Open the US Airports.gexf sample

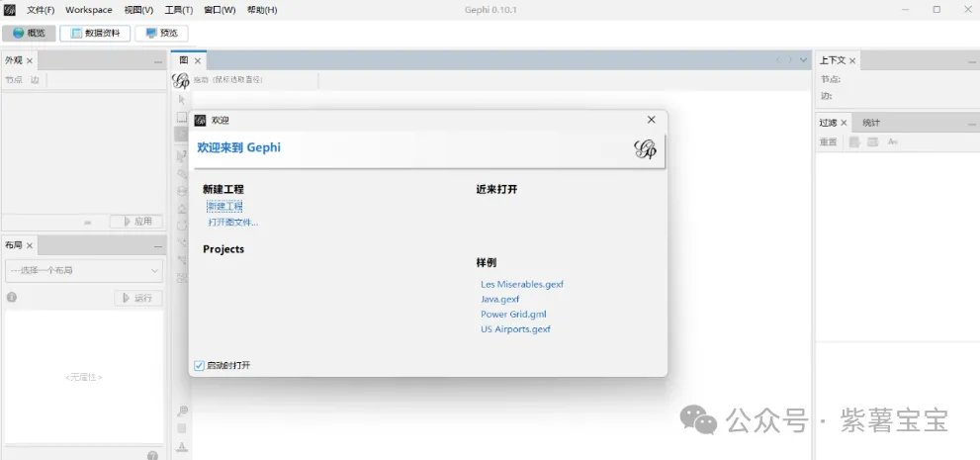click(515, 329)
